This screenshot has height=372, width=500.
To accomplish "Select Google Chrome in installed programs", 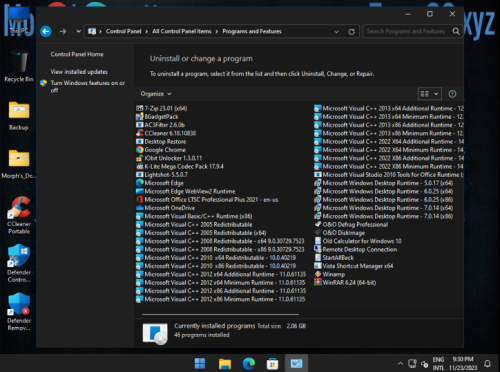I will point(161,150).
